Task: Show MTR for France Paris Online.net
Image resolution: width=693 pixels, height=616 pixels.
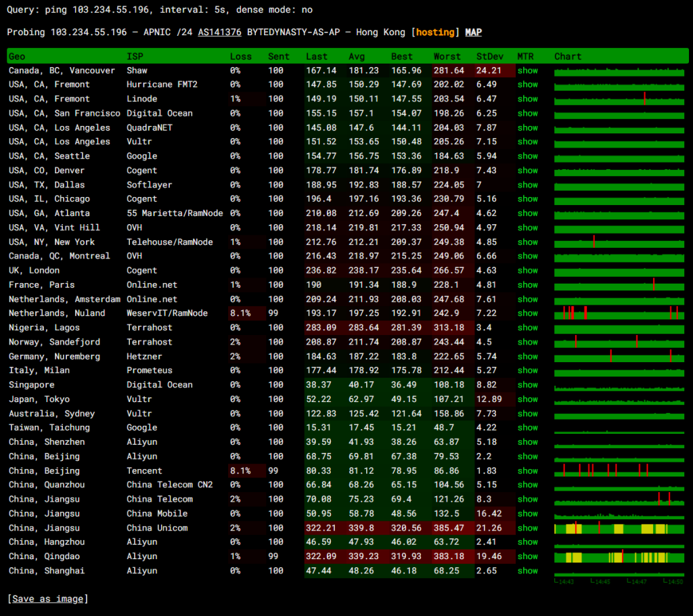Action: point(528,285)
